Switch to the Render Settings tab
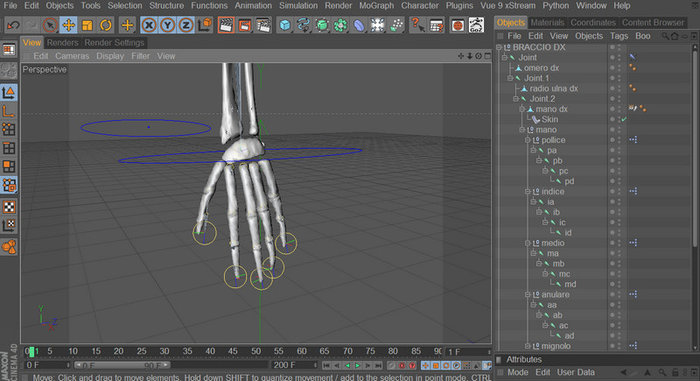 114,43
